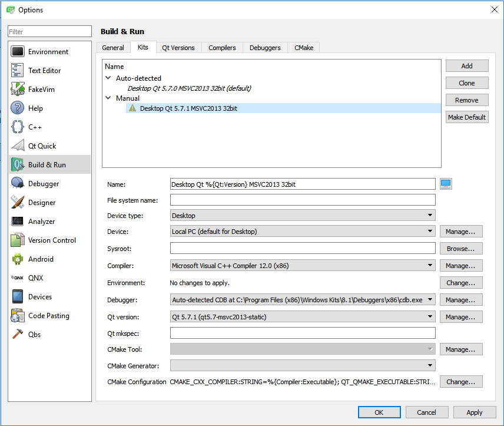Click the Clone kit button
Screen dimensions: 504x426
(466, 83)
